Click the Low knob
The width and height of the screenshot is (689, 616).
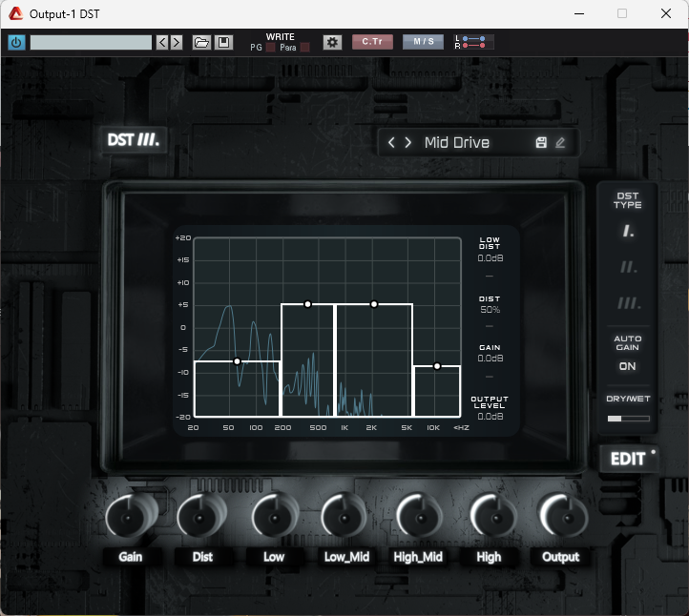(275, 517)
